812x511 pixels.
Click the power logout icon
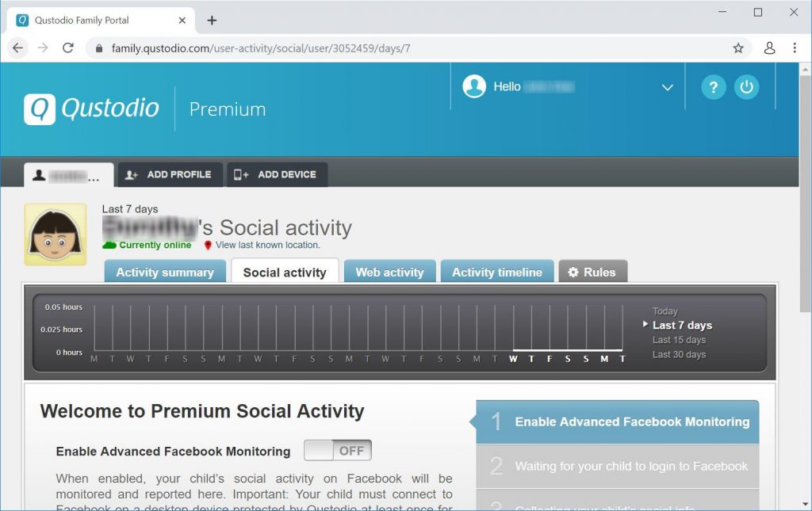point(746,87)
